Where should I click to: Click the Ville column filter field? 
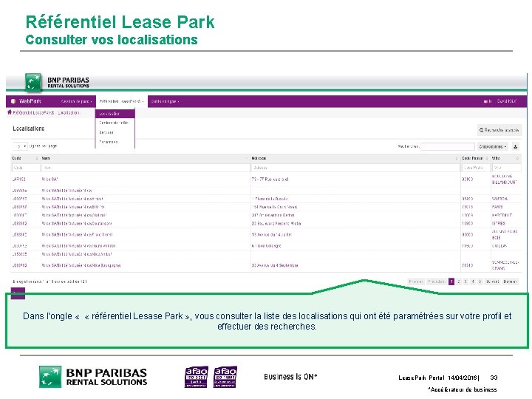(507, 168)
